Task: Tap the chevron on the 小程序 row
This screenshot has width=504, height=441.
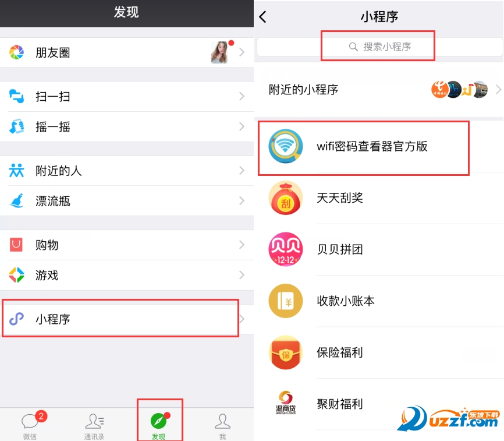Action: pos(242,319)
